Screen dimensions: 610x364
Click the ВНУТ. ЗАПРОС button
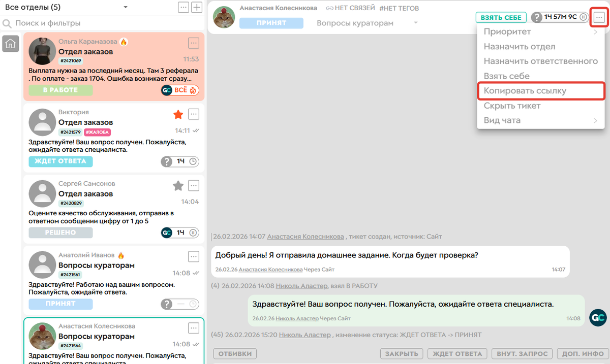522,354
